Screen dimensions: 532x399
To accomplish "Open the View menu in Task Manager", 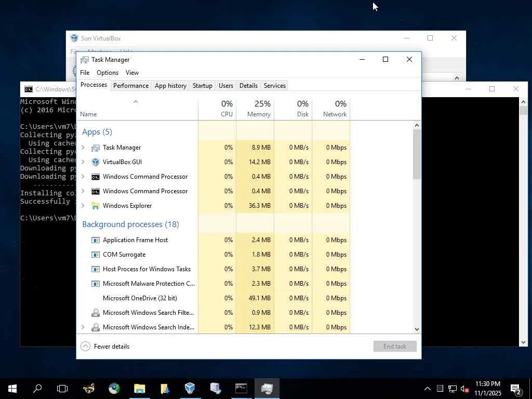I will coord(132,73).
